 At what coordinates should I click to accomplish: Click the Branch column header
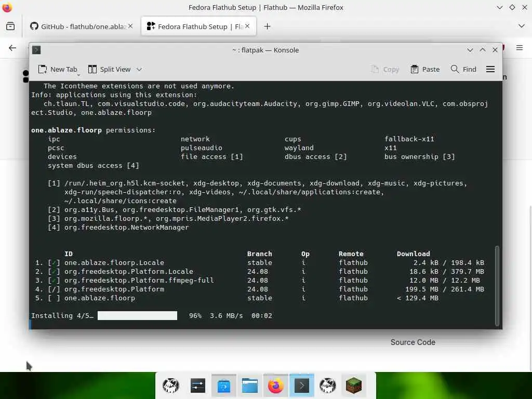point(260,254)
